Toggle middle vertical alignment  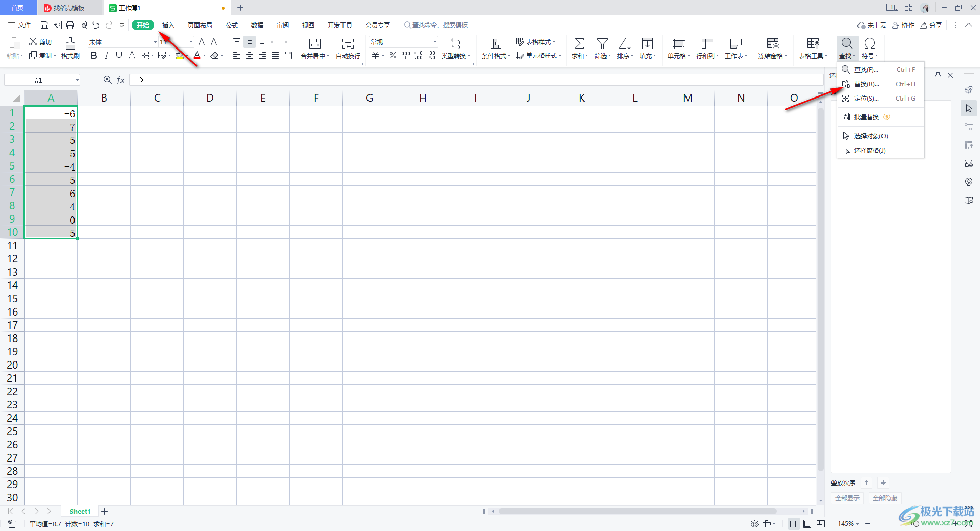[250, 42]
